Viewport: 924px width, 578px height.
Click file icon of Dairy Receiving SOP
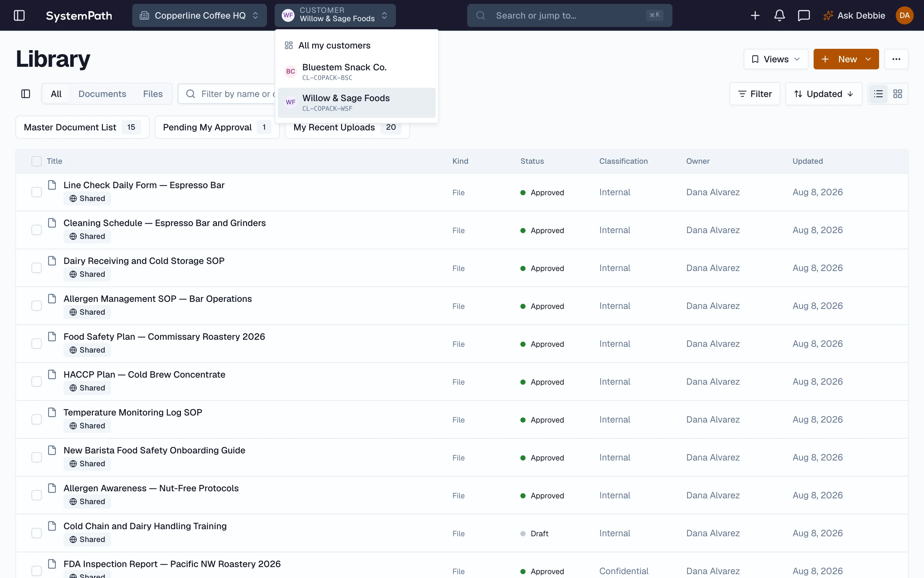click(52, 261)
